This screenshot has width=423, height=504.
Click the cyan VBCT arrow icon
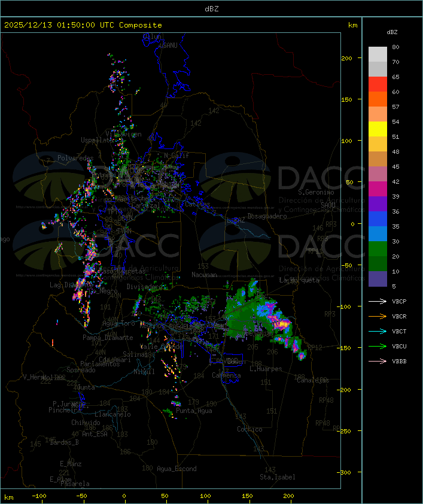point(378,331)
